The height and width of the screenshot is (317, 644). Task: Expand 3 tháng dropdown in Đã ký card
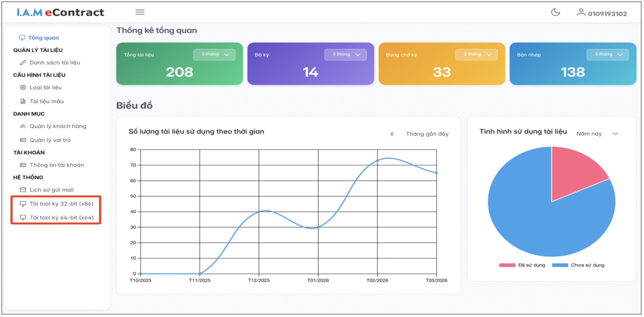coord(345,55)
